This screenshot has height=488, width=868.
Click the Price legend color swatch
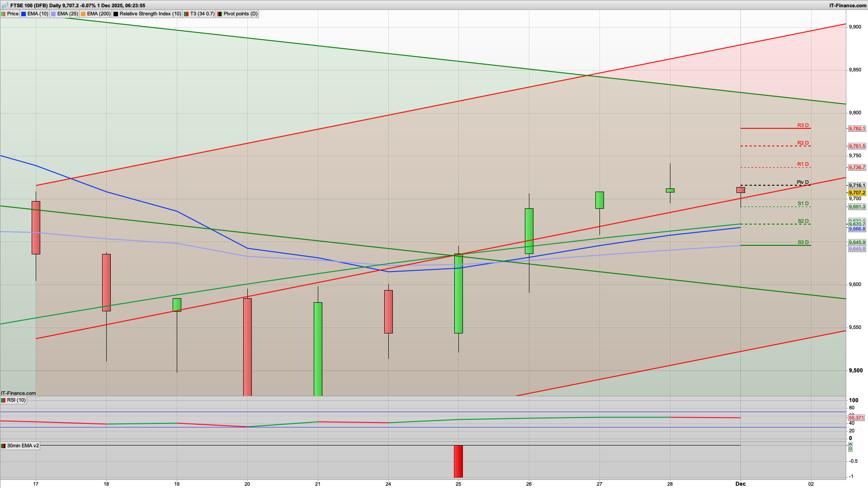4,14
